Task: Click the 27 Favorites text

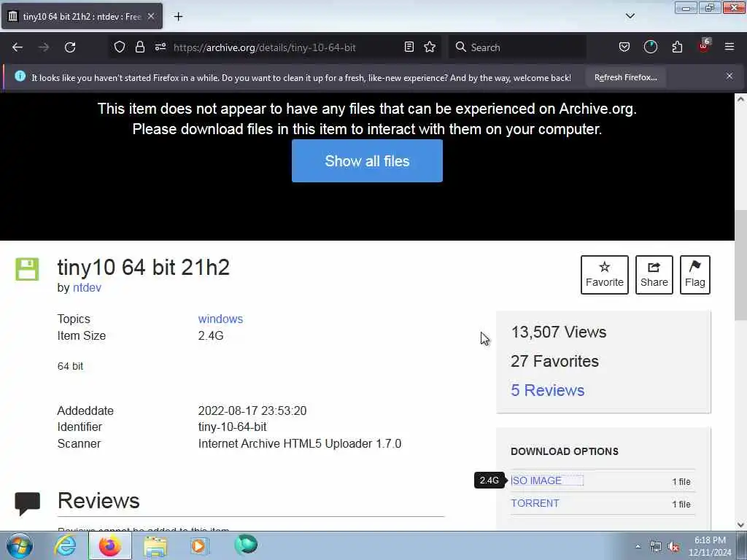Action: (x=554, y=362)
